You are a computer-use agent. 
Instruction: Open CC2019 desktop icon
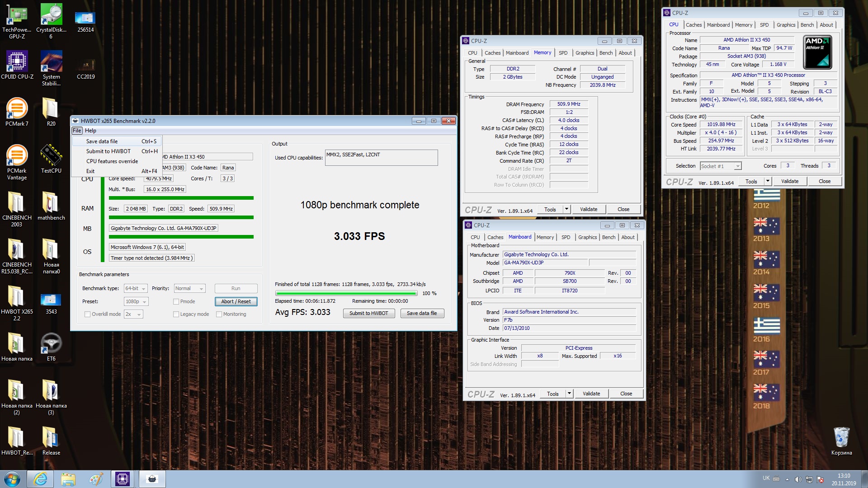pos(85,68)
